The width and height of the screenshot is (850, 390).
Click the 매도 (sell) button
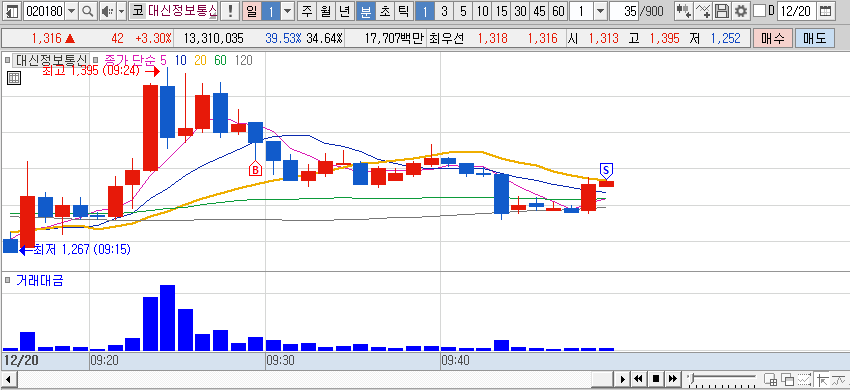pos(815,39)
